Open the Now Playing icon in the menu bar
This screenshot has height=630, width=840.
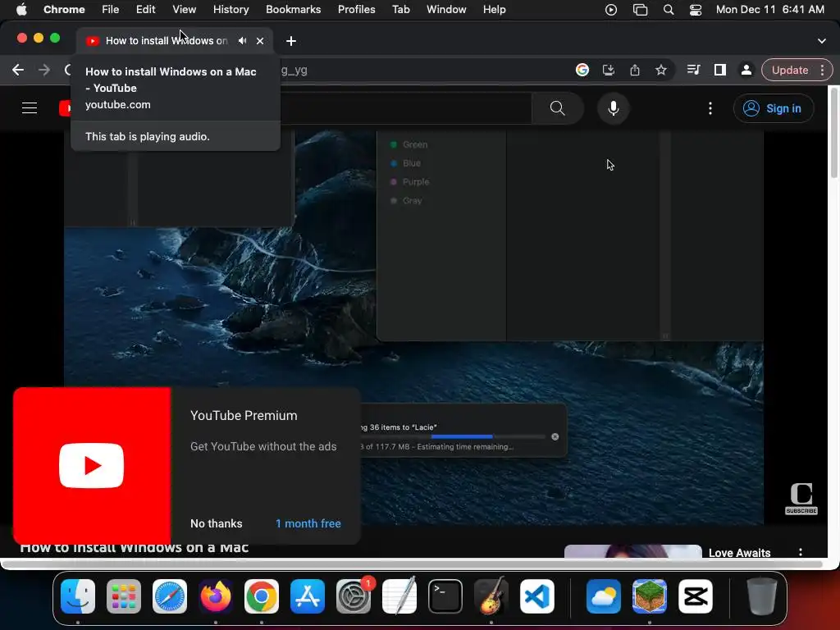tap(610, 10)
